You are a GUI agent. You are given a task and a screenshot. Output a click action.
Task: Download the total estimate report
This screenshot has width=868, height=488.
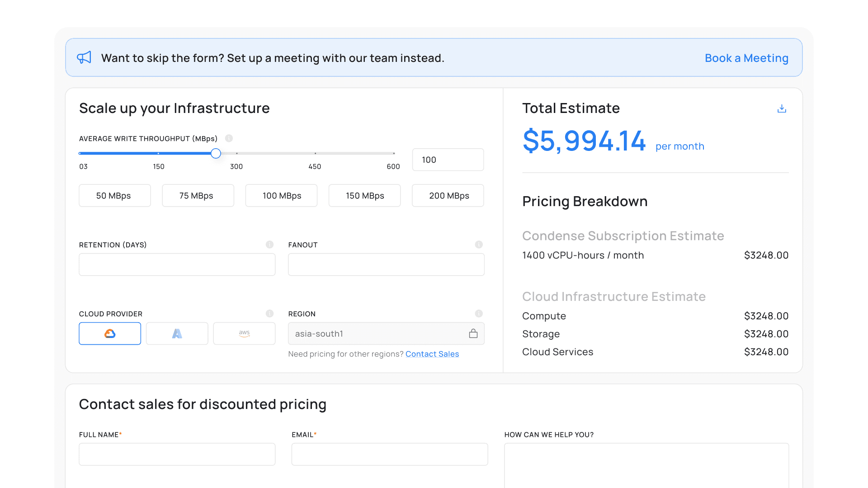782,109
